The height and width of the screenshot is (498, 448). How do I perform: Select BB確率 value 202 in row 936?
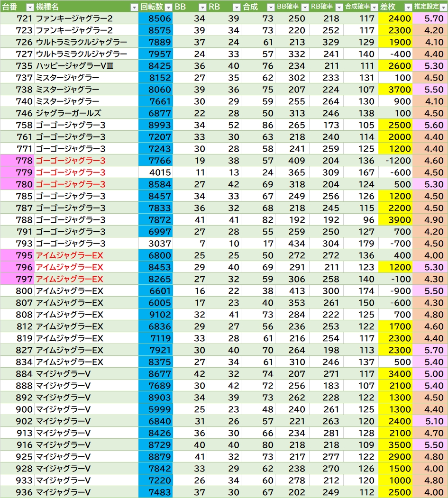click(293, 492)
